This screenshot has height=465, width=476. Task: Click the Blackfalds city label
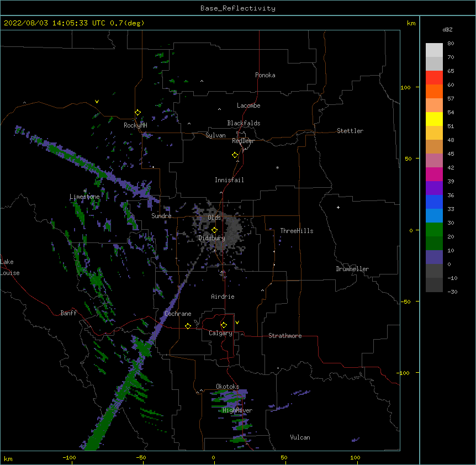point(244,123)
